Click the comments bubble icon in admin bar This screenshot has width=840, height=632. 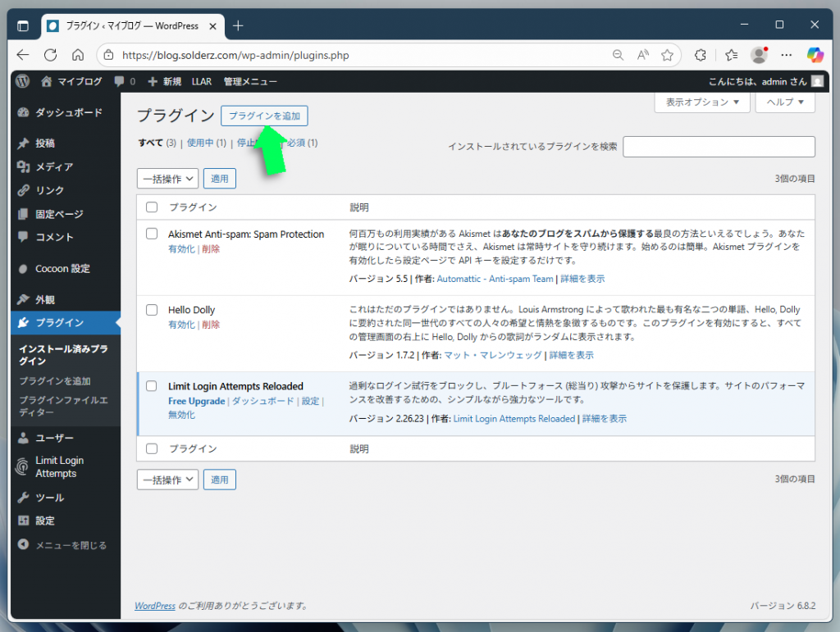pyautogui.click(x=121, y=81)
